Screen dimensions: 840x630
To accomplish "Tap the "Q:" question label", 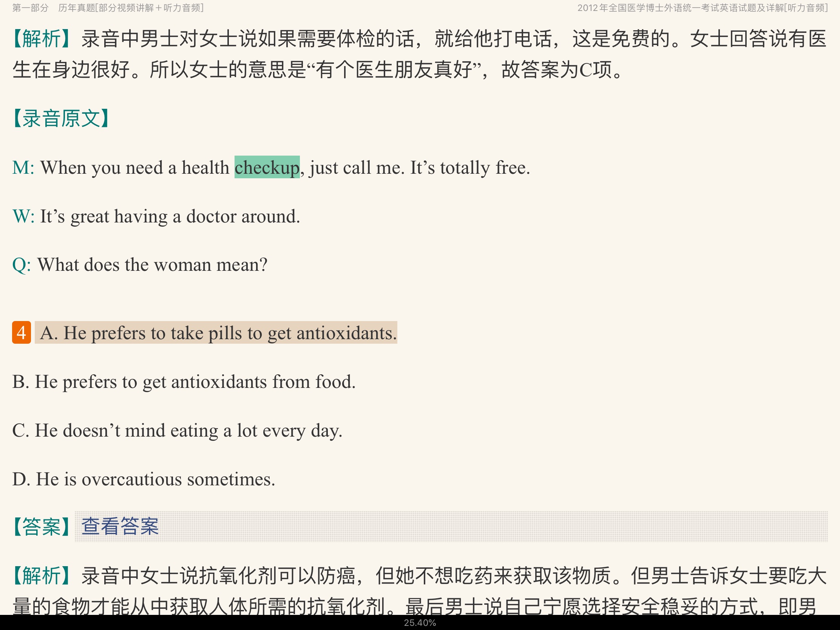I will click(22, 265).
